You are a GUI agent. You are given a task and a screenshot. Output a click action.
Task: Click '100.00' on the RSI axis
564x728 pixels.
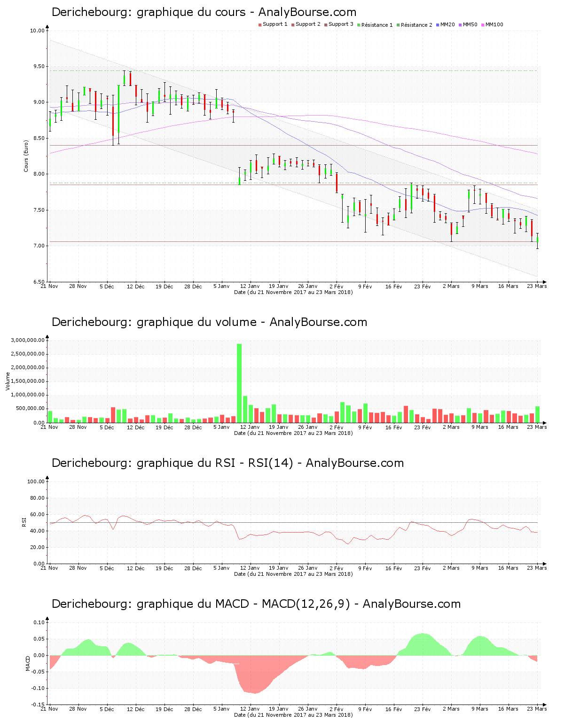36,481
